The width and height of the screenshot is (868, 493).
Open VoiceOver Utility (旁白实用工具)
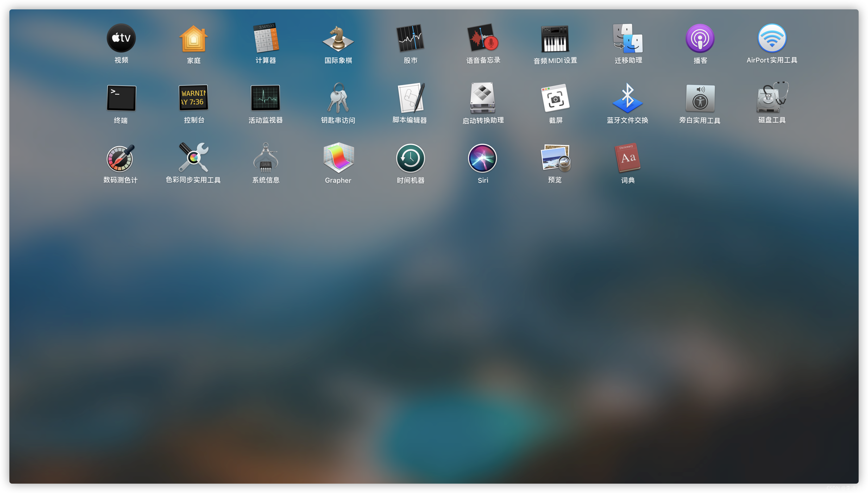coord(700,98)
